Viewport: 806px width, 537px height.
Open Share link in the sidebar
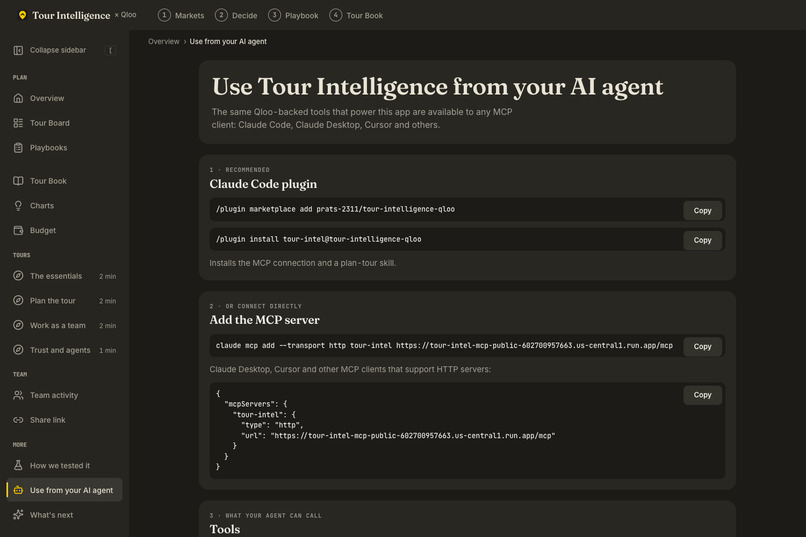tap(65, 420)
